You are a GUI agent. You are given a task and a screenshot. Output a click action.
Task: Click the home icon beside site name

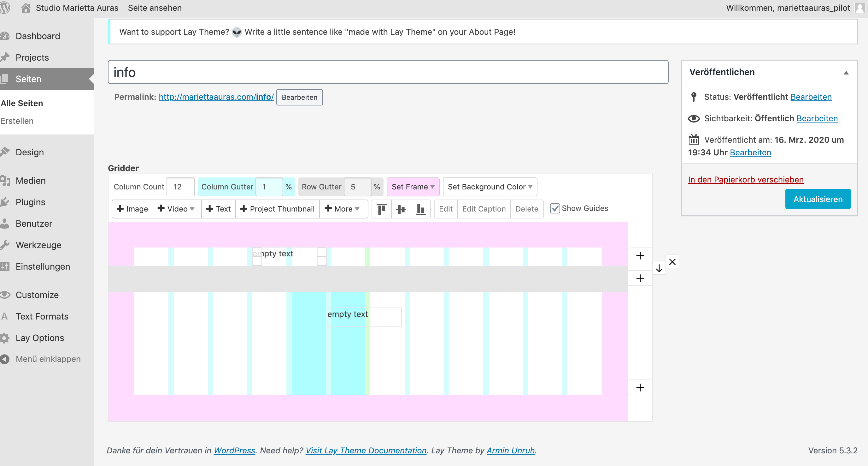tap(26, 8)
